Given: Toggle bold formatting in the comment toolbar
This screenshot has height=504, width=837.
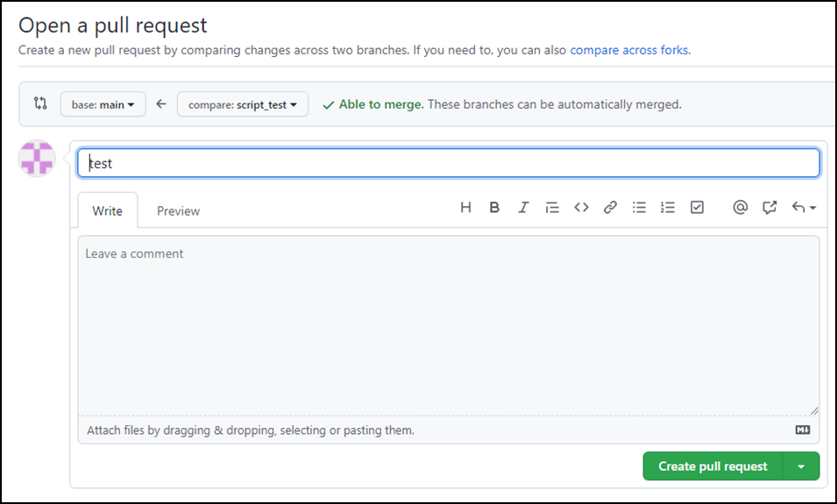Looking at the screenshot, I should [494, 207].
